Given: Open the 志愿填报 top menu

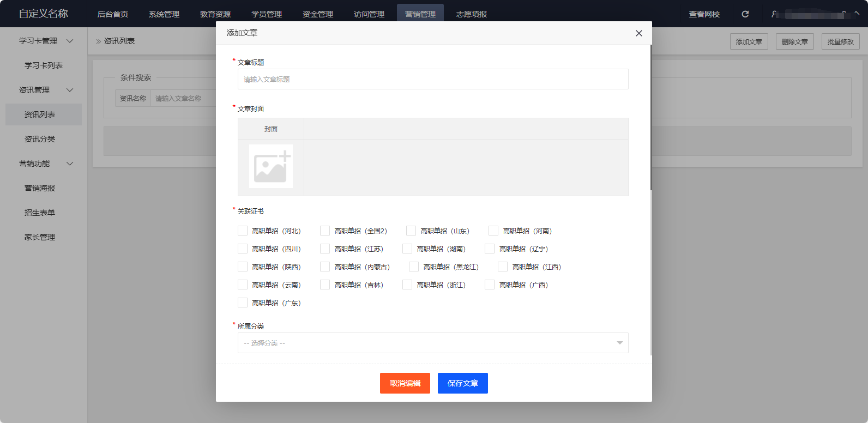Looking at the screenshot, I should pyautogui.click(x=472, y=14).
